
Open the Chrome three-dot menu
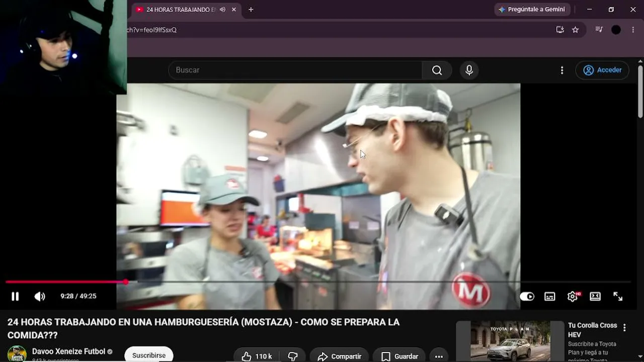633,30
